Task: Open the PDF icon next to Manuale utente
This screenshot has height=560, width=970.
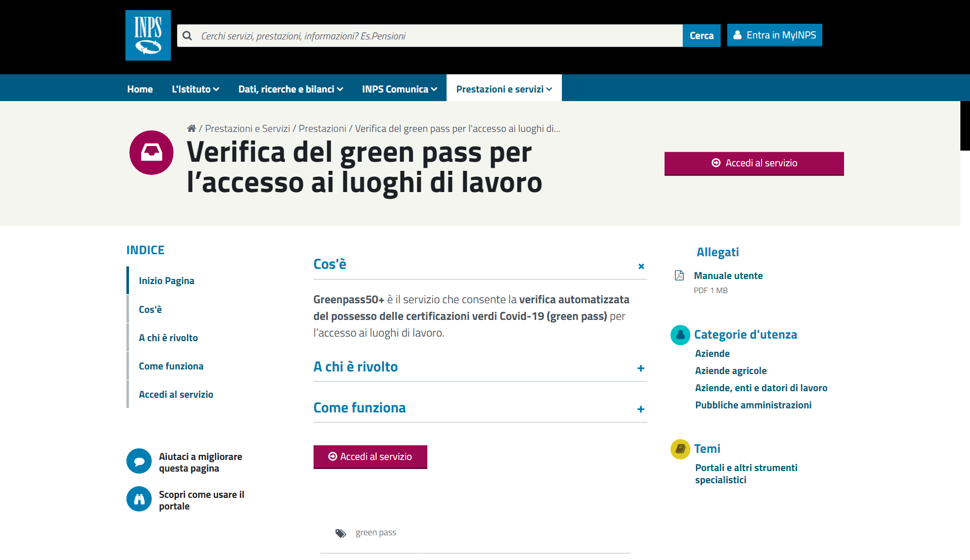Action: tap(680, 276)
